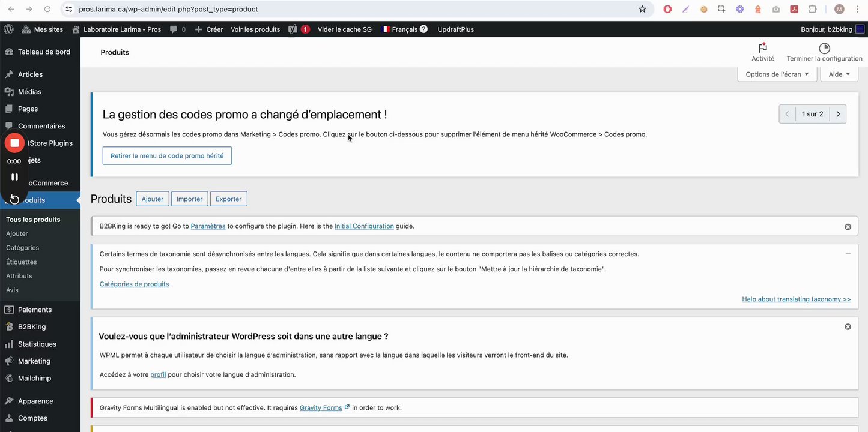Stop the screen recording

click(x=14, y=143)
